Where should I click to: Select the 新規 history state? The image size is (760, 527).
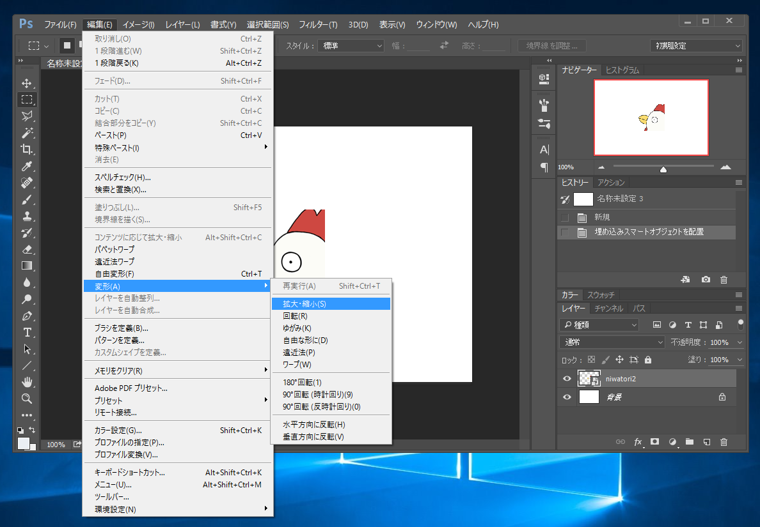[x=603, y=216]
